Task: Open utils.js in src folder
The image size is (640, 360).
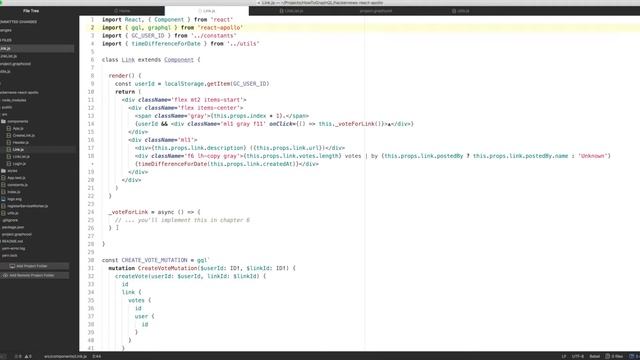Action: click(x=13, y=213)
